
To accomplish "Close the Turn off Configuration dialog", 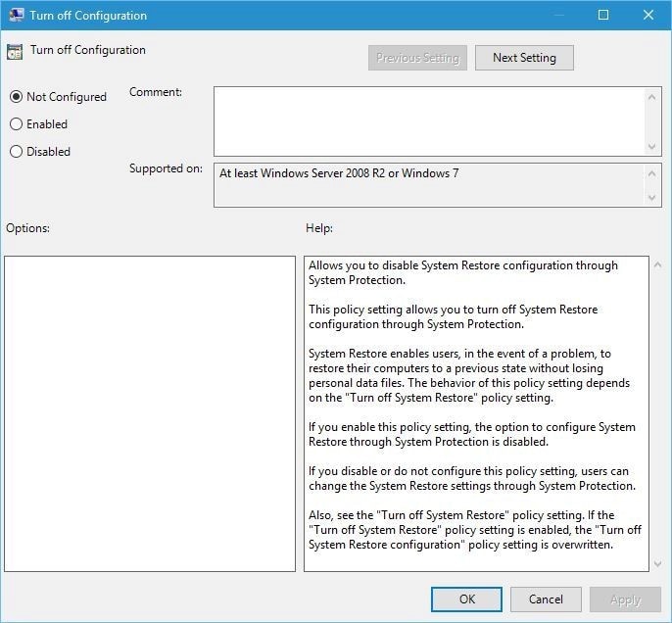I will (x=648, y=15).
